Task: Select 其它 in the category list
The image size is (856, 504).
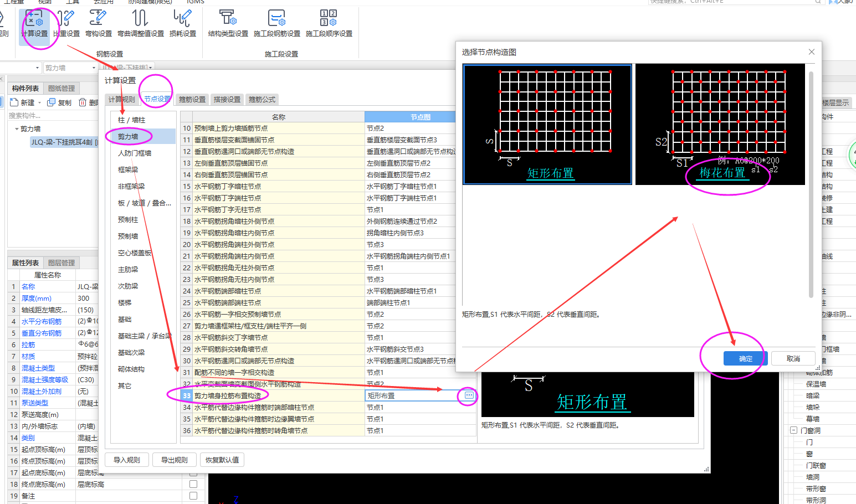Action: coord(143,385)
